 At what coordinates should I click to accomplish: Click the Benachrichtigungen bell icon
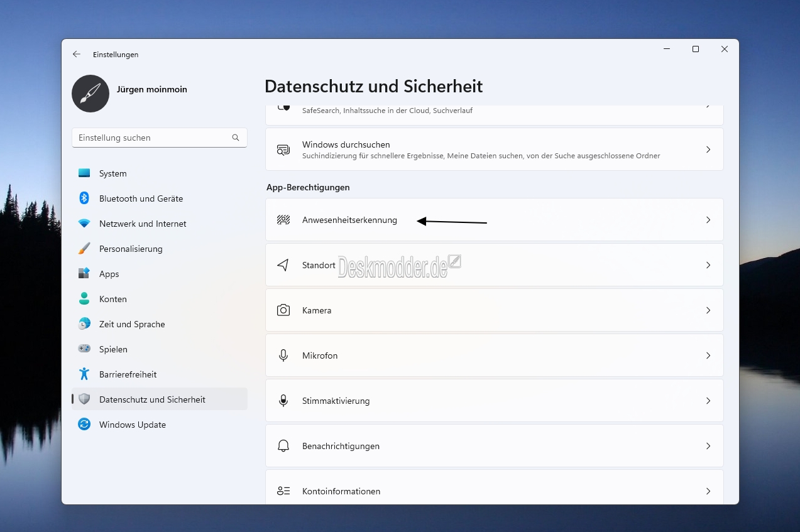(283, 446)
